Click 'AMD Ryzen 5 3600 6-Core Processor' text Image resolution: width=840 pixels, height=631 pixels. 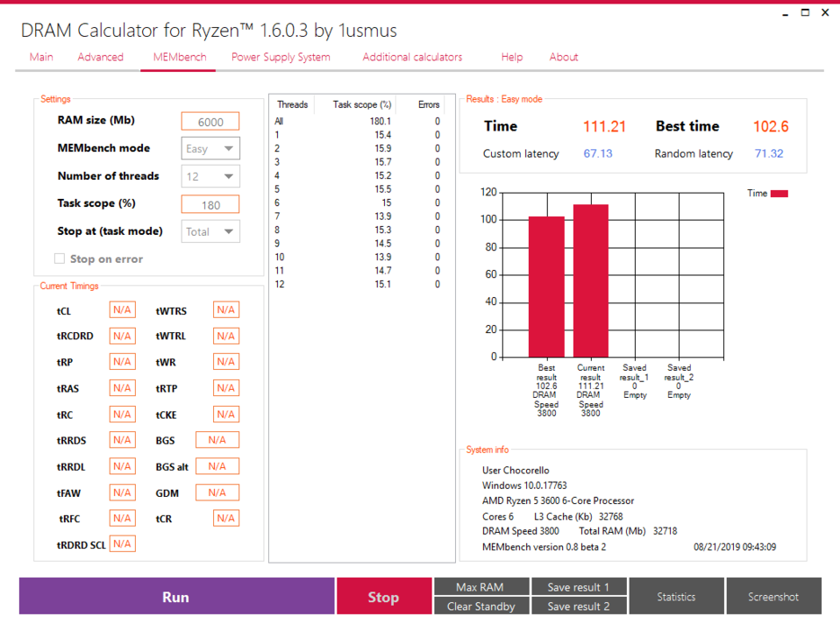pos(558,500)
